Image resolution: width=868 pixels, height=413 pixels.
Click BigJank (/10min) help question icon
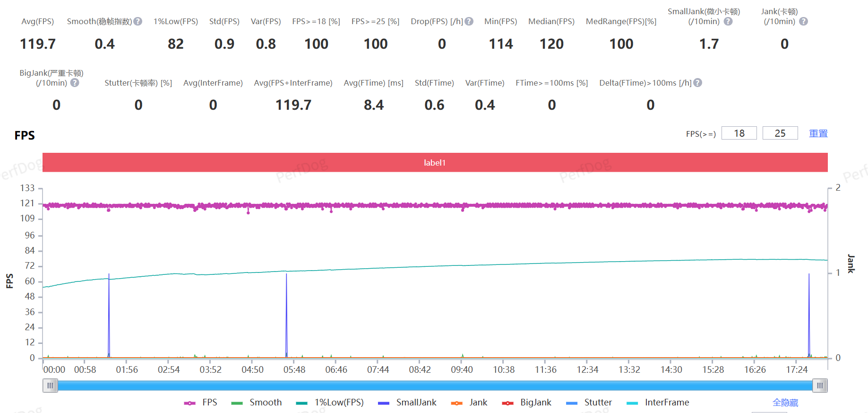click(x=75, y=83)
